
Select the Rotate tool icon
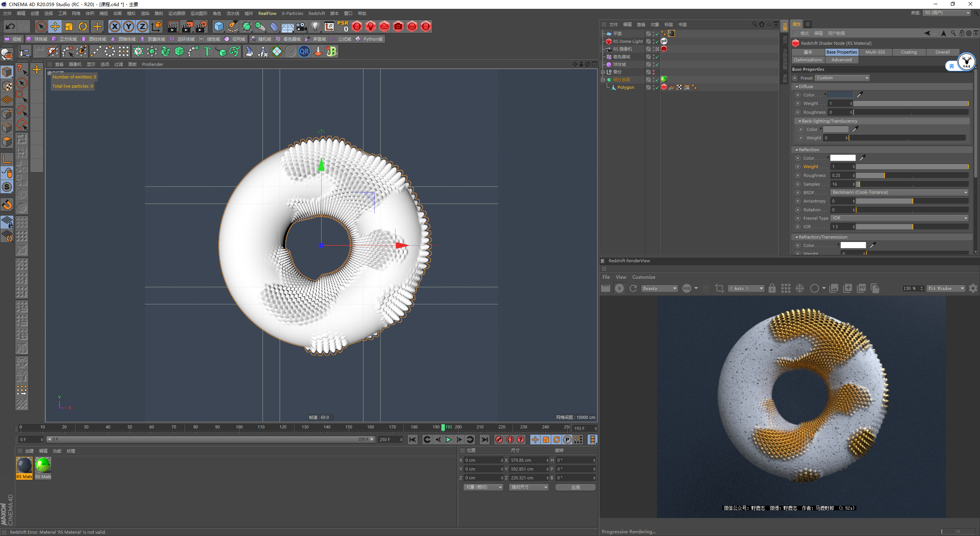(83, 26)
